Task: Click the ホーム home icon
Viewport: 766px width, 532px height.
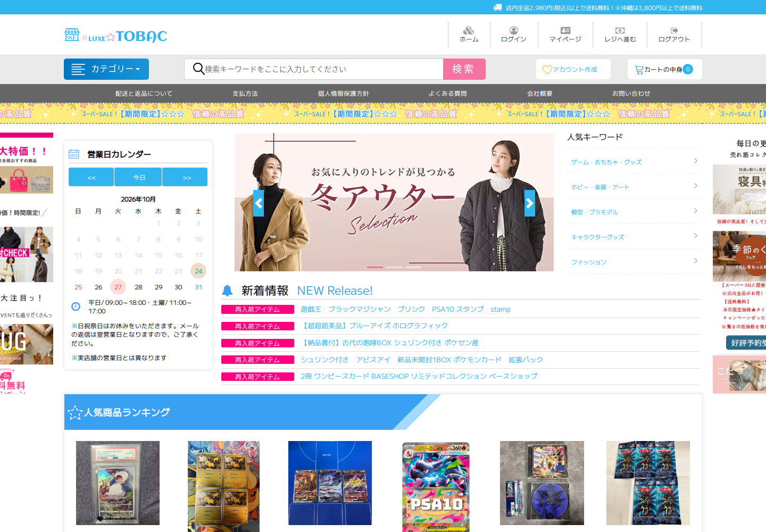Action: pos(469,30)
